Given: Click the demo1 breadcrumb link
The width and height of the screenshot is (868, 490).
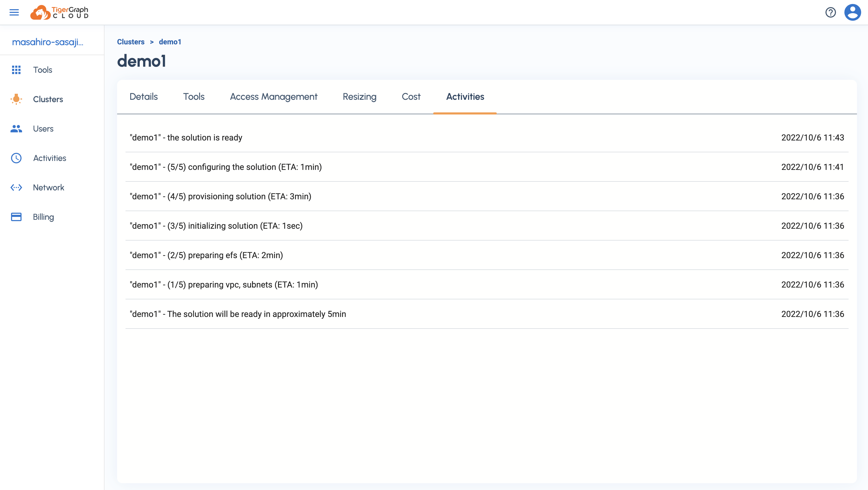Looking at the screenshot, I should pyautogui.click(x=170, y=42).
